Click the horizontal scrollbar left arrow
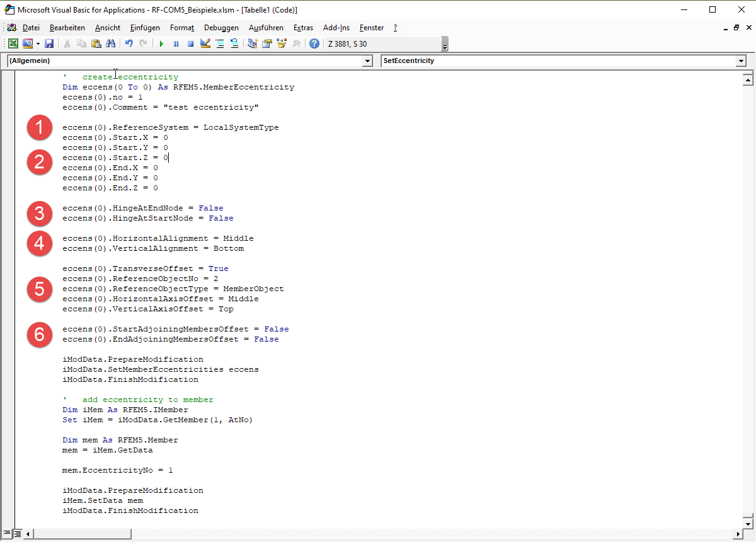 (29, 534)
